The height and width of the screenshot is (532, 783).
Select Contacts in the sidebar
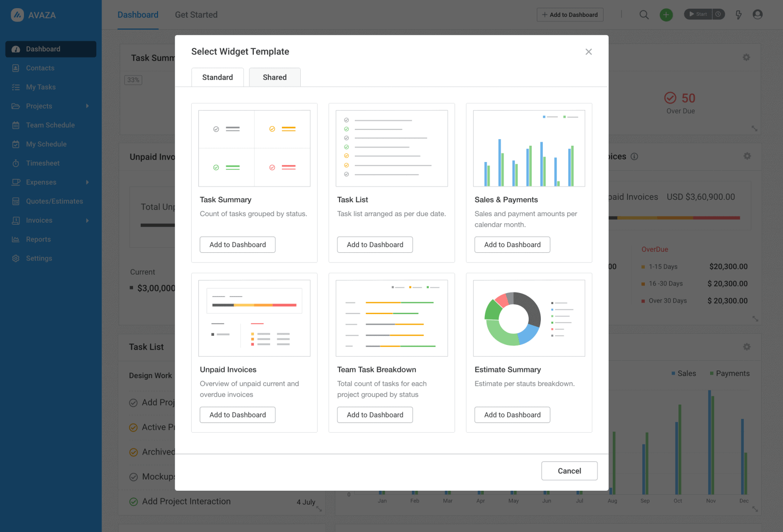[41, 68]
